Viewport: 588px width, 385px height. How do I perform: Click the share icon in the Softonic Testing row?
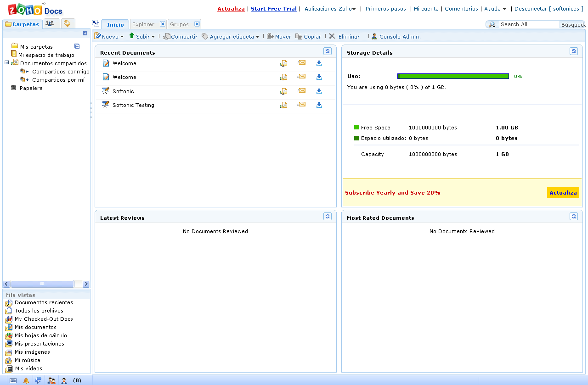point(283,105)
